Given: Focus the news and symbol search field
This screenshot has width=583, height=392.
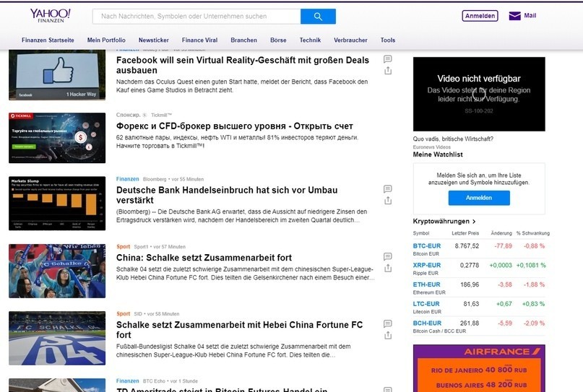Looking at the screenshot, I should (197, 17).
